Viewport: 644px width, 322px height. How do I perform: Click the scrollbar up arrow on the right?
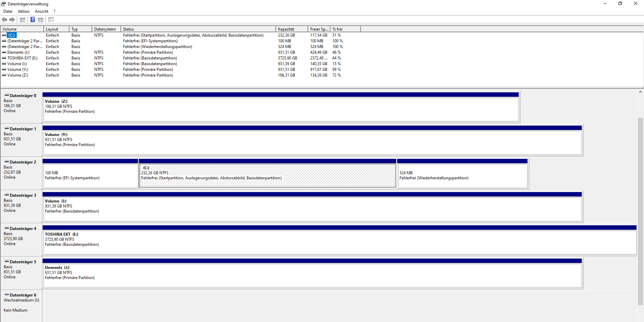click(641, 91)
